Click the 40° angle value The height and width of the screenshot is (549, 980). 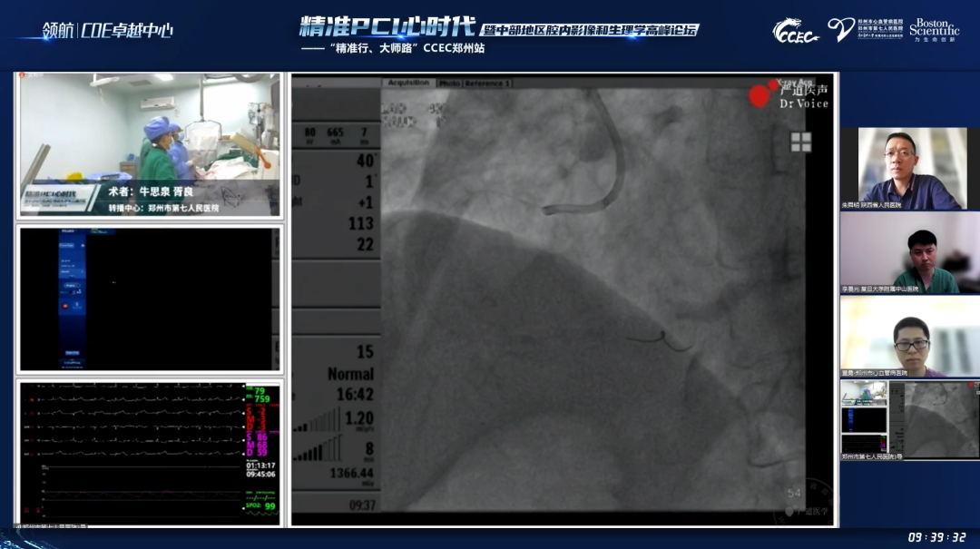coord(366,161)
